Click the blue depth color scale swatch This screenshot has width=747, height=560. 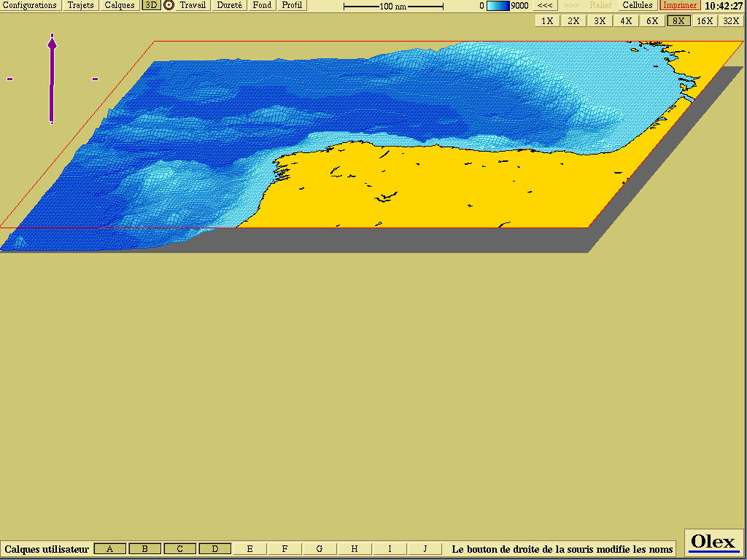tap(498, 6)
